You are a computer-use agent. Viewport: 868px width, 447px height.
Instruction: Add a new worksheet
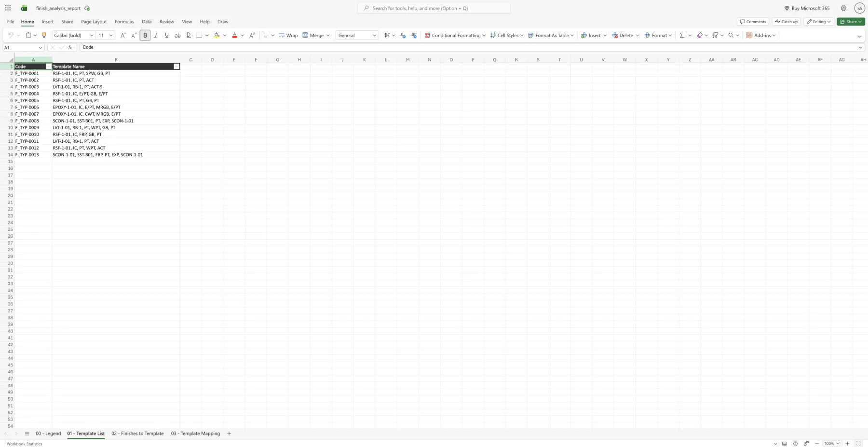[x=229, y=433]
